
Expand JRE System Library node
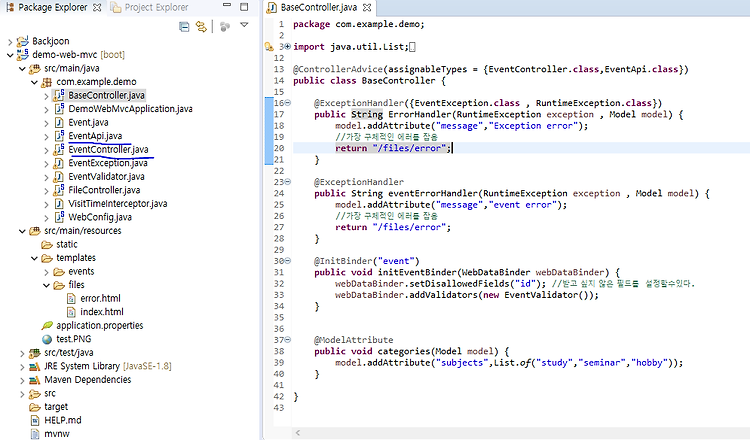click(x=22, y=366)
